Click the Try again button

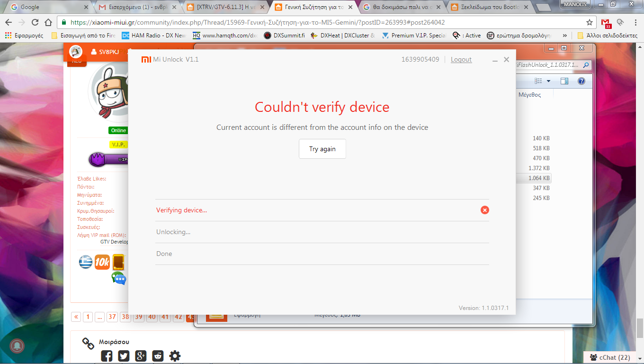[x=322, y=149]
